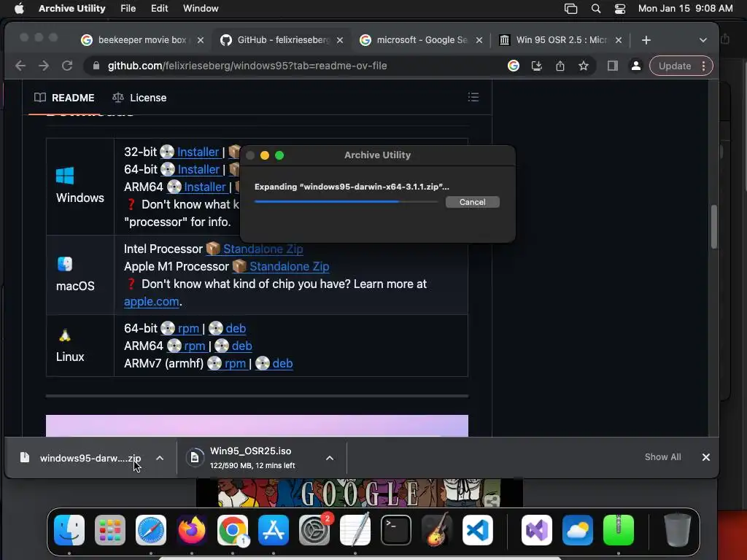Open a new browser tab with plus

pos(646,40)
